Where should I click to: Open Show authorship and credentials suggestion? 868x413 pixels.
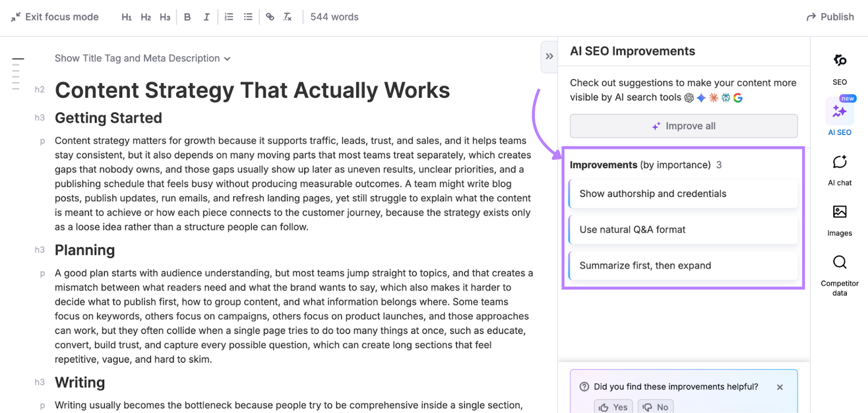pyautogui.click(x=684, y=193)
